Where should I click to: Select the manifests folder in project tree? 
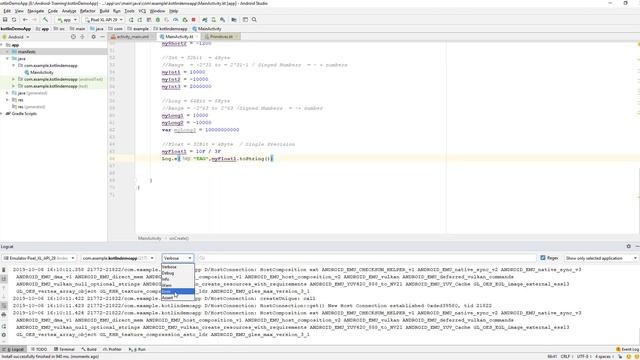coord(27,52)
